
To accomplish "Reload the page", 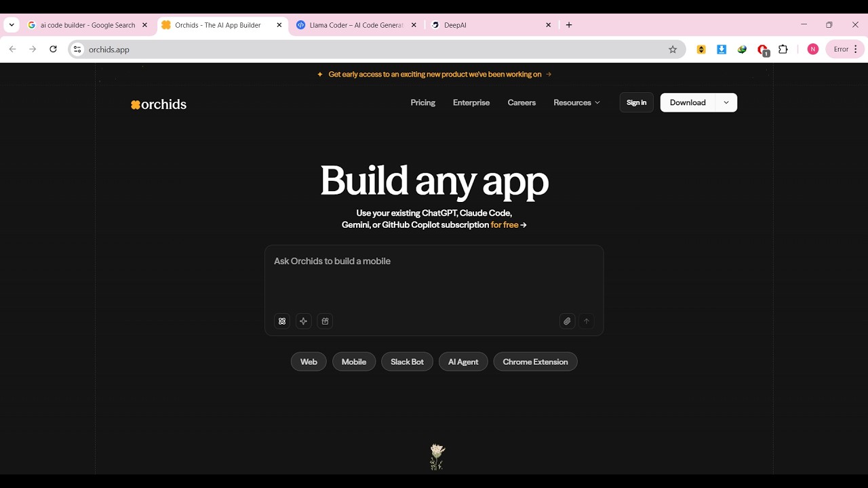I will point(53,49).
